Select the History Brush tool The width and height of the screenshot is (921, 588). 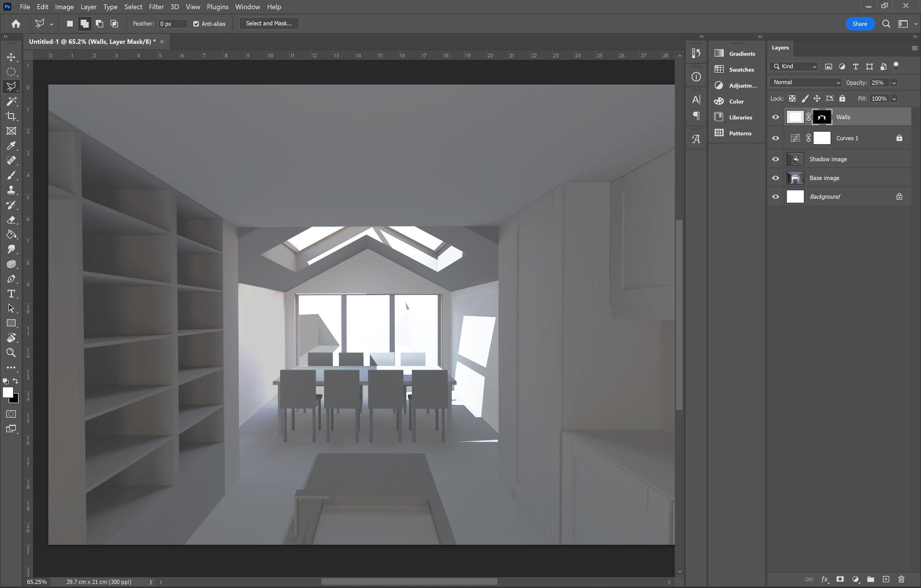11,205
